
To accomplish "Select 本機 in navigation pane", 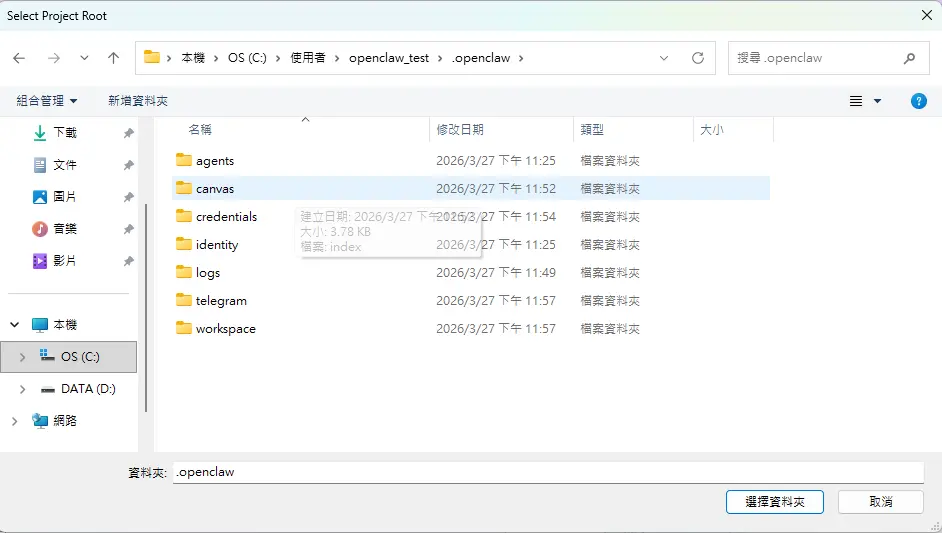I will click(x=65, y=324).
